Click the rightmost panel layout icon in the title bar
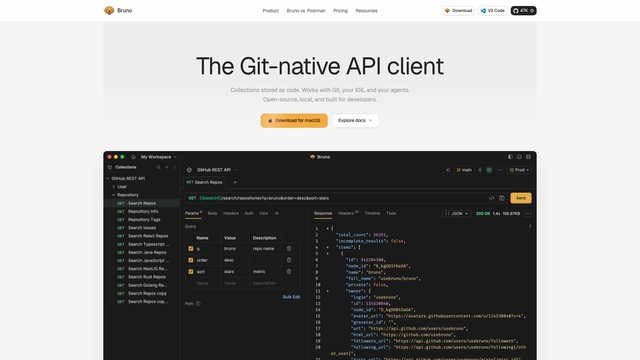Image resolution: width=640 pixels, height=360 pixels. click(x=528, y=157)
